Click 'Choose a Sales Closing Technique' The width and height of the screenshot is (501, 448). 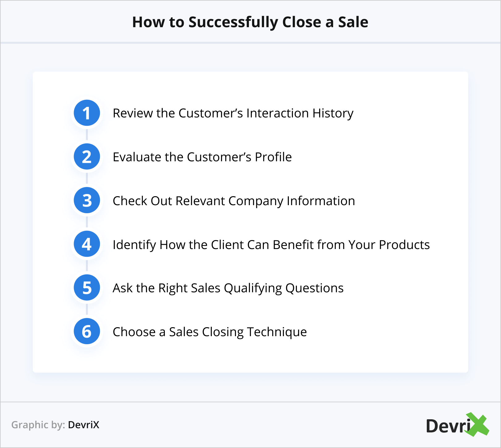click(x=210, y=332)
